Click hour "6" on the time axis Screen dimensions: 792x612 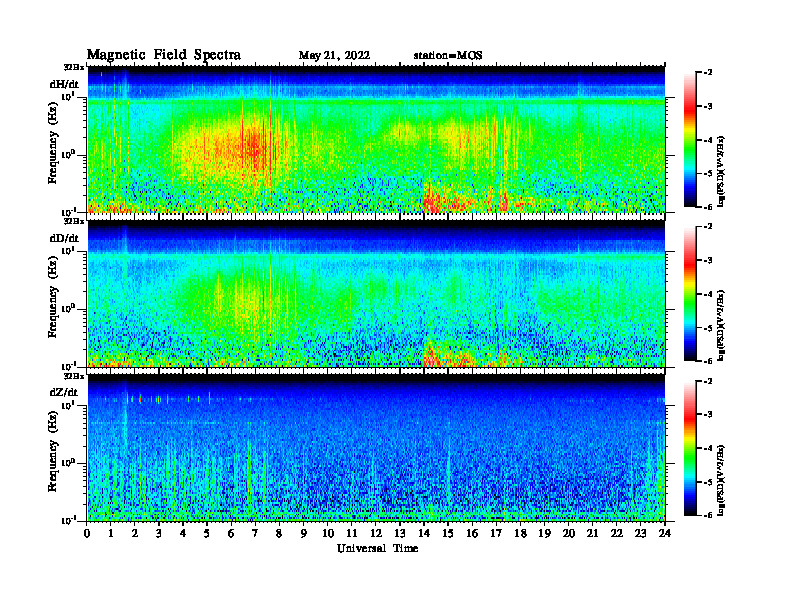tap(231, 534)
